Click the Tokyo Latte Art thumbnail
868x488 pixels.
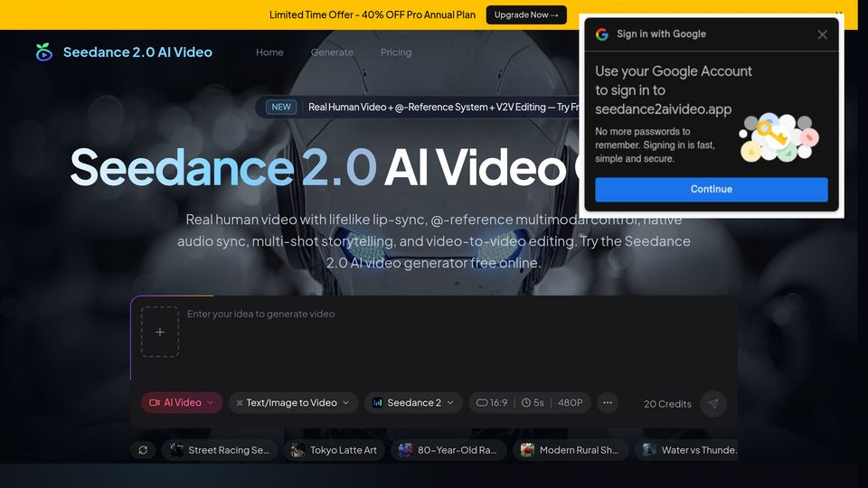297,450
